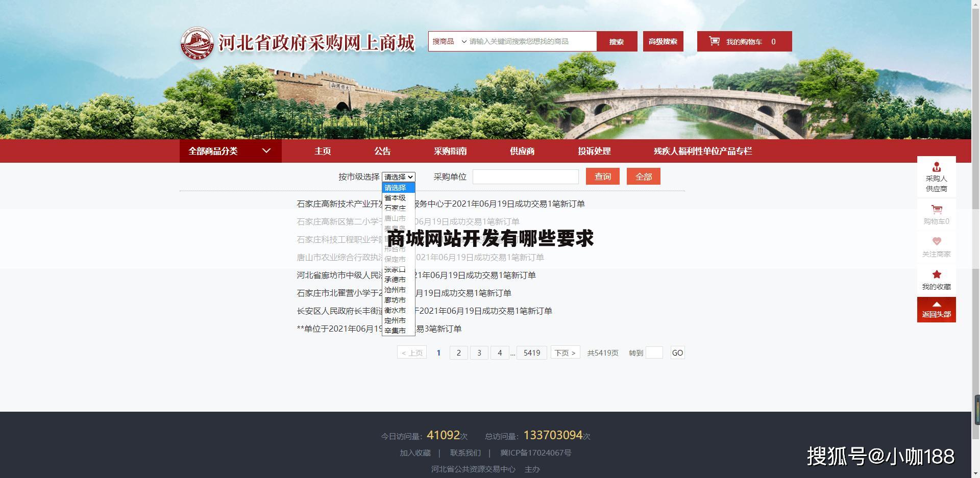Click the Hebei procurement mall logo emblem

coord(198,43)
